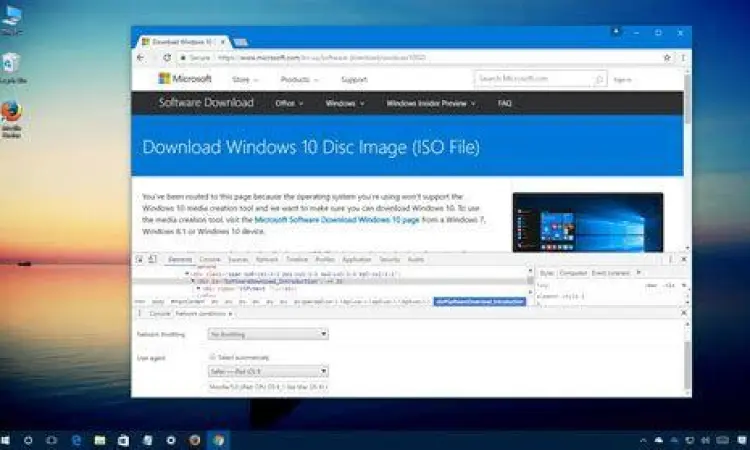The height and width of the screenshot is (450, 750).
Task: Reload the page with the refresh icon
Action: click(x=167, y=57)
